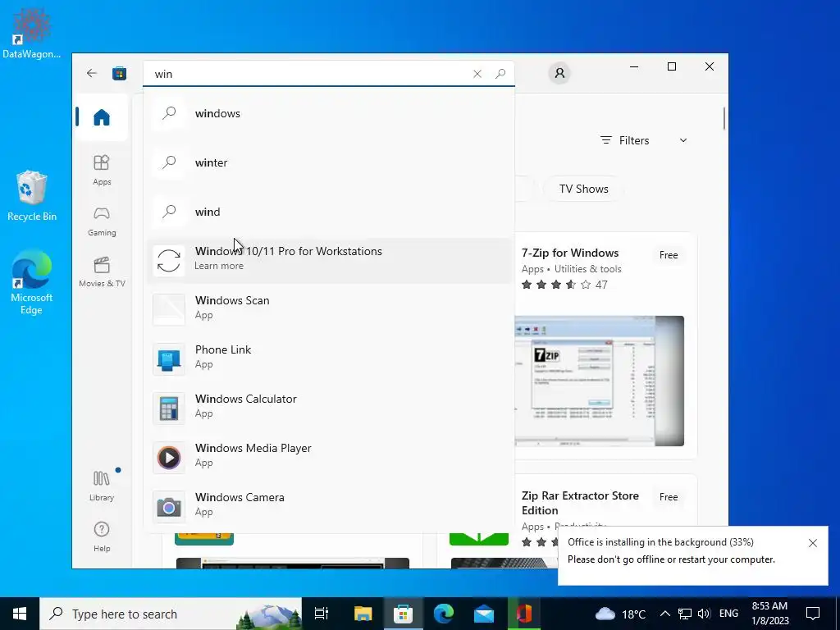Image resolution: width=840 pixels, height=630 pixels.
Task: Click the Windows Media Player app icon
Action: coord(169,458)
